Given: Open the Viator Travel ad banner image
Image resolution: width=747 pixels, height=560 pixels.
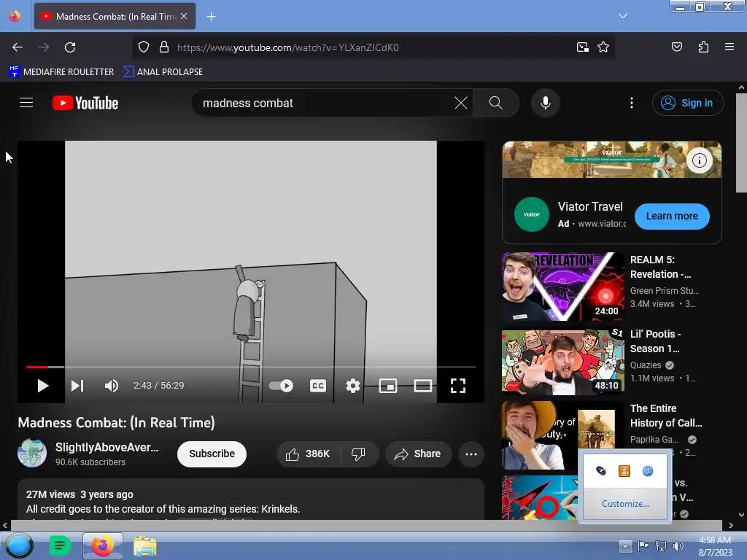Looking at the screenshot, I should coord(612,160).
